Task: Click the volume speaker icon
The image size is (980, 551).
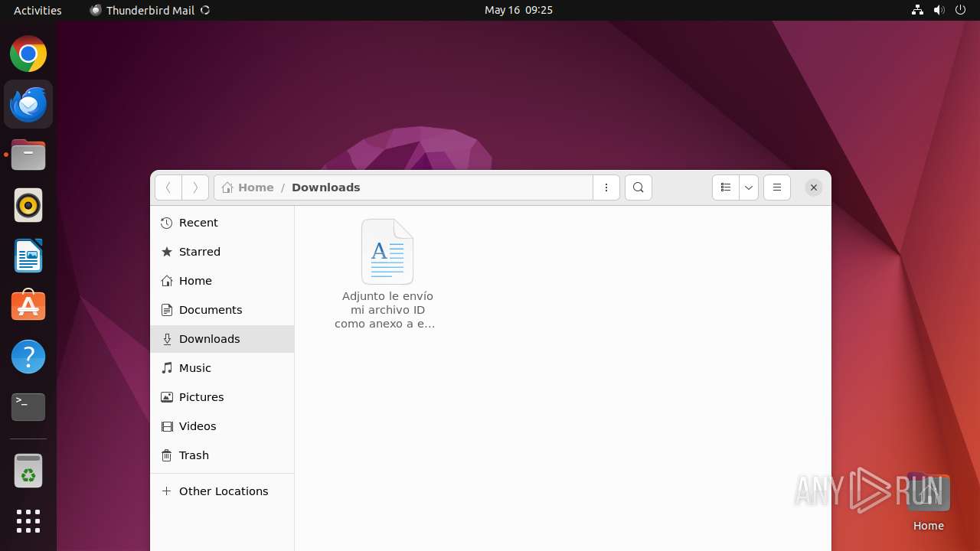Action: [939, 10]
